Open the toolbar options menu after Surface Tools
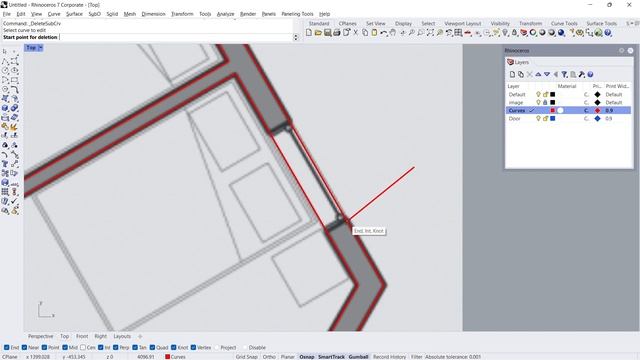Screen dimensions: 640x360 631,23
